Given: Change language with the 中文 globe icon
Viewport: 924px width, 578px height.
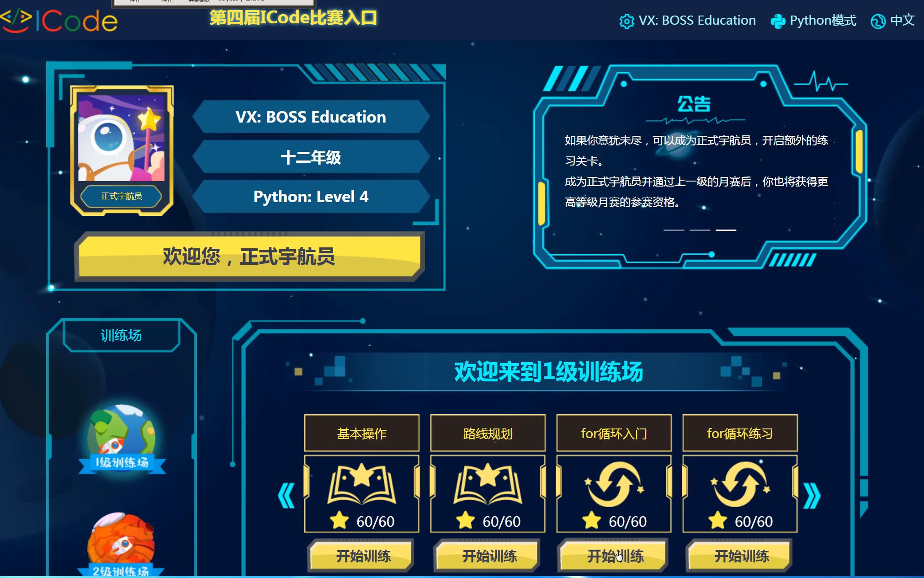Looking at the screenshot, I should click(x=878, y=21).
